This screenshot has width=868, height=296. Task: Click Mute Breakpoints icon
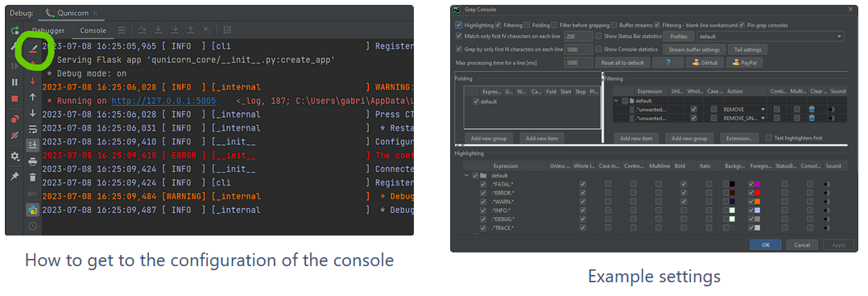15,135
